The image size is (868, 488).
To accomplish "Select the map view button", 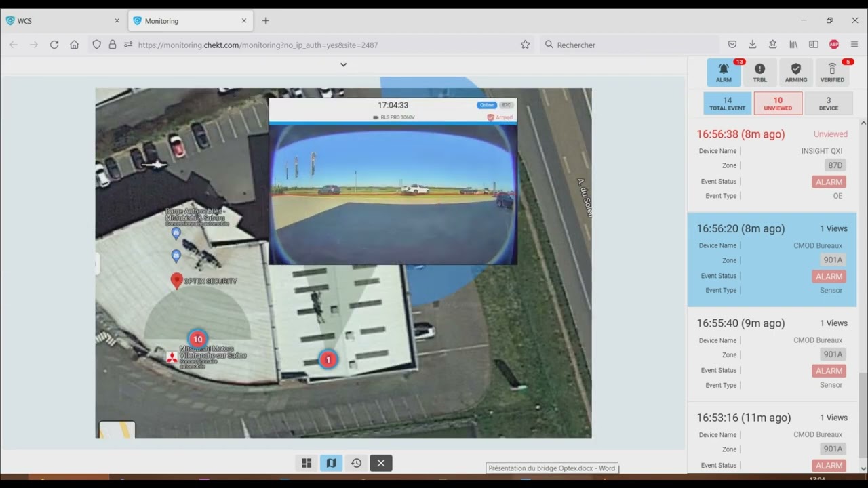I will [331, 463].
